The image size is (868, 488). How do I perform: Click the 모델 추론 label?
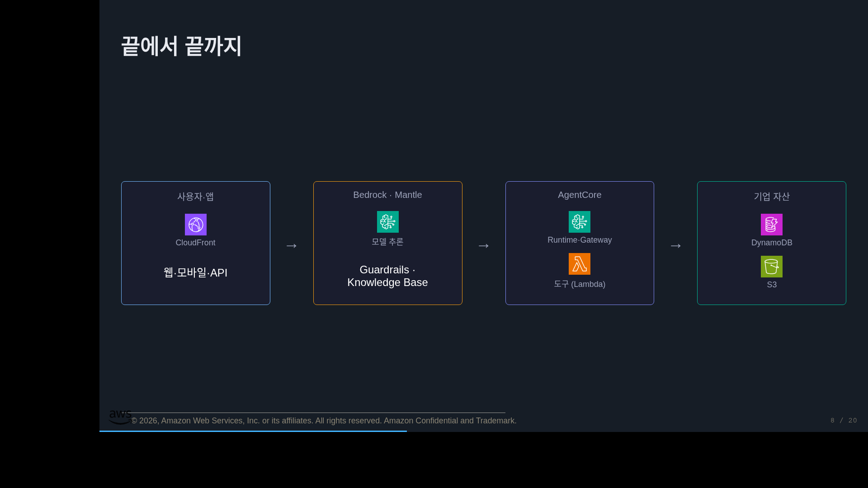click(387, 242)
